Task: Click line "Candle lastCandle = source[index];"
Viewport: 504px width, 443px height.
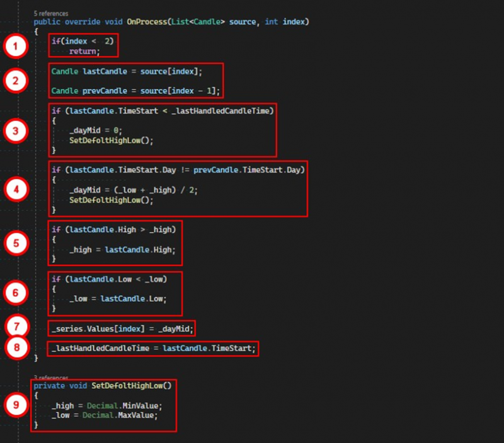Action: [127, 71]
